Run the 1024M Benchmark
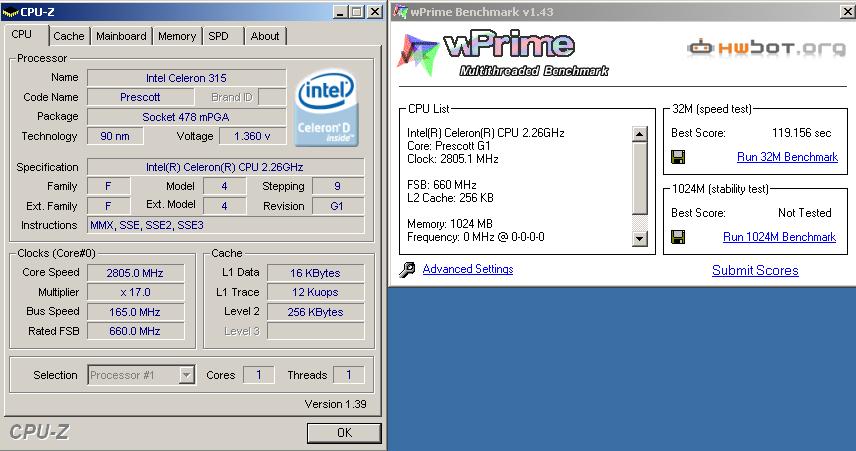Viewport: 856px width, 451px height. (x=780, y=237)
